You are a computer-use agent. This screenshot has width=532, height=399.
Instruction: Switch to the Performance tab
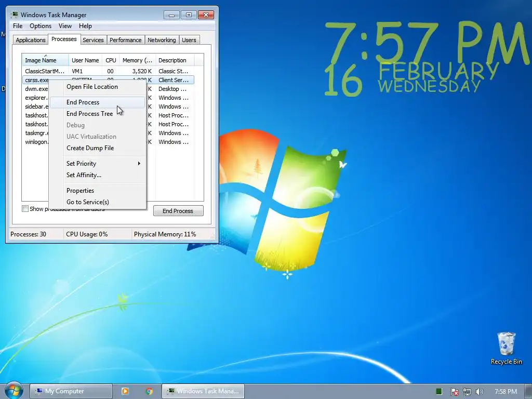126,40
